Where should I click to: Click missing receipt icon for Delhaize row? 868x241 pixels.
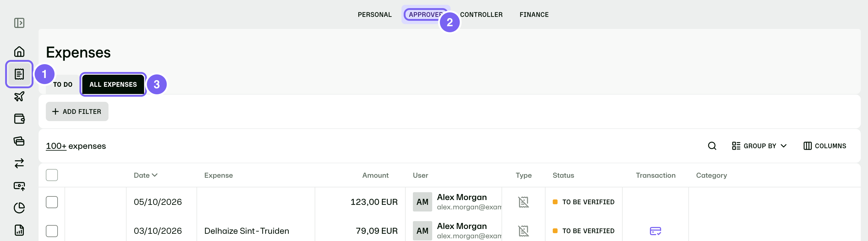click(523, 231)
